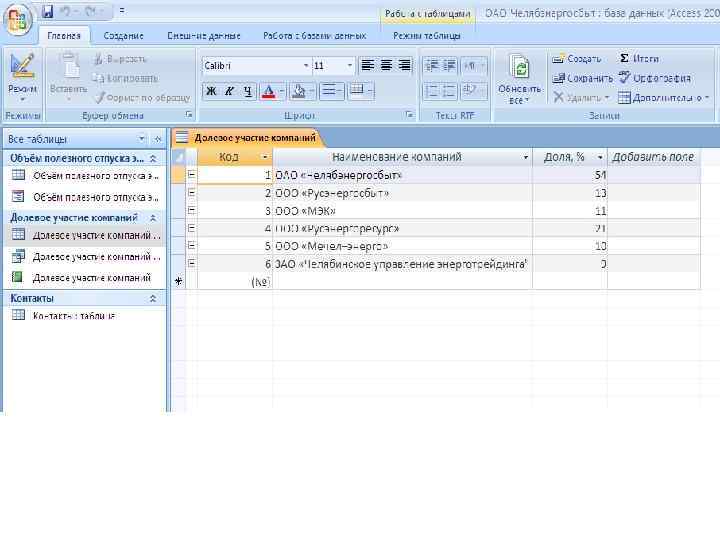Expand subdatasheet for ЗАО Челябинское управление row
The width and height of the screenshot is (720, 540).
(191, 264)
